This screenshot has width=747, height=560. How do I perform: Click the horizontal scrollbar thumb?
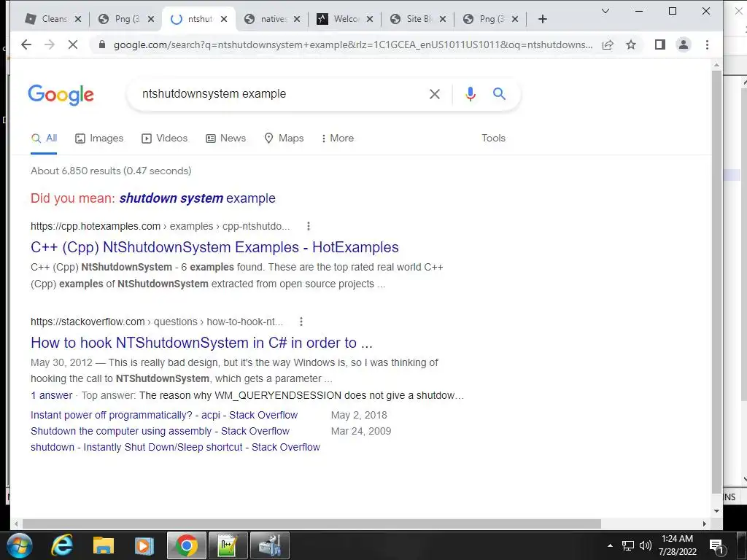click(x=311, y=524)
